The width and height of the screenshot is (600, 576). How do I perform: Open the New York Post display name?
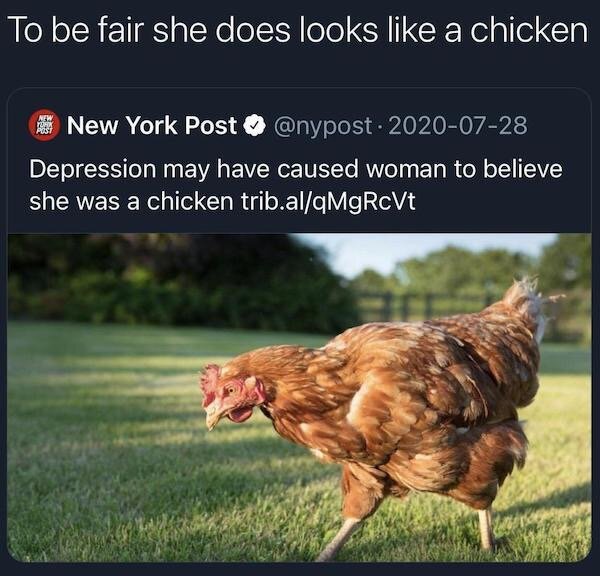(x=152, y=126)
